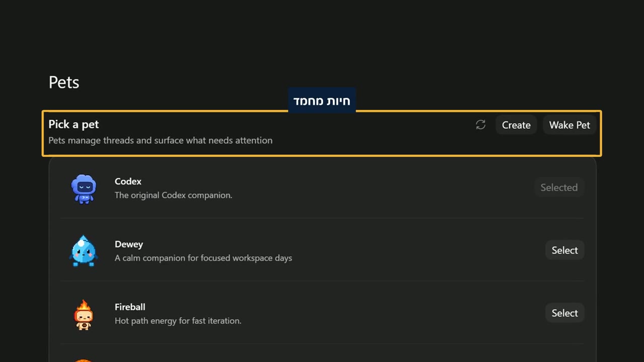Click the Dewey pet name
644x362 pixels.
129,244
